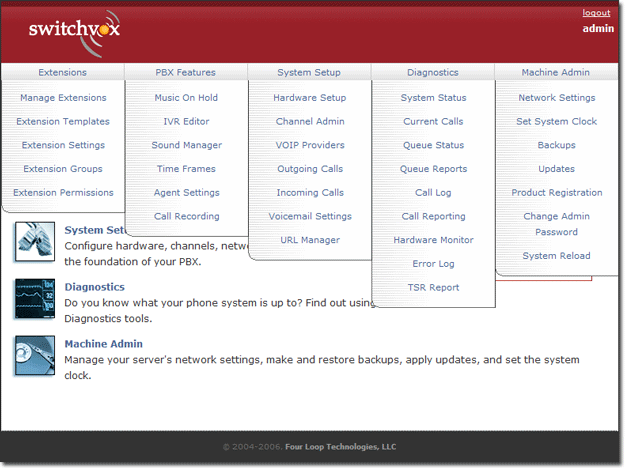The height and width of the screenshot is (468, 625).
Task: Open Extension Permissions
Action: pyautogui.click(x=63, y=193)
